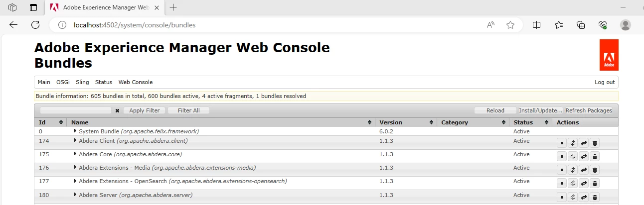View site information for localhost
The width and height of the screenshot is (644, 205).
62,25
